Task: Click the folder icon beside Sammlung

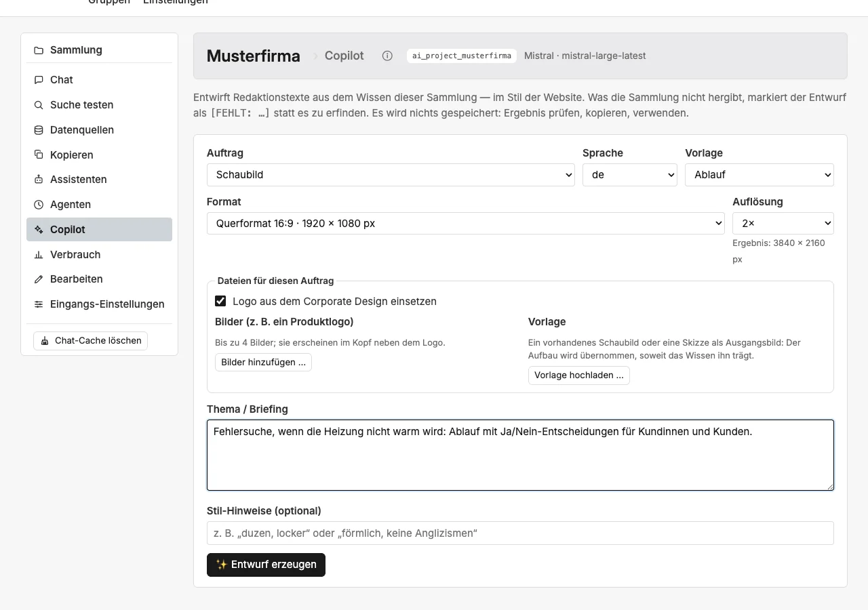Action: coord(39,50)
